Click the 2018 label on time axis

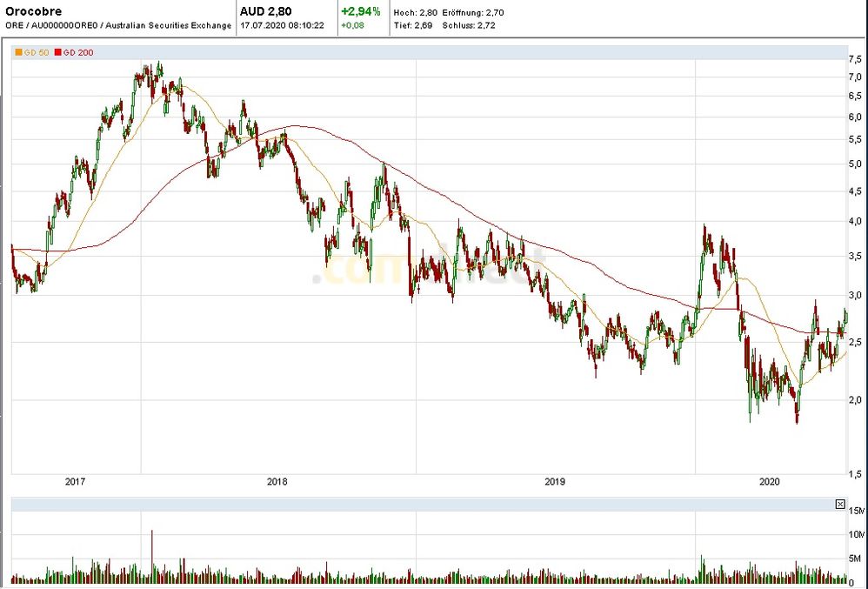(277, 482)
